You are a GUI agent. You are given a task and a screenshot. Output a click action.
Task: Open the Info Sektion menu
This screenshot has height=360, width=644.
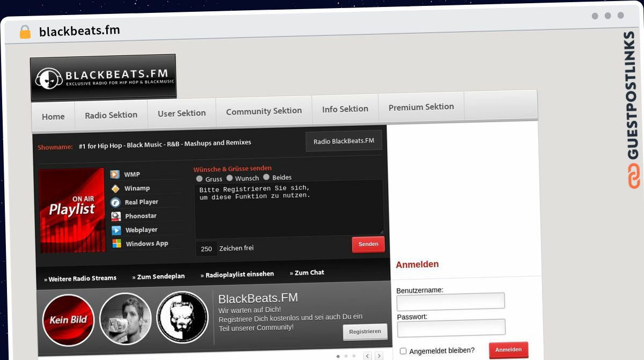[x=345, y=109]
